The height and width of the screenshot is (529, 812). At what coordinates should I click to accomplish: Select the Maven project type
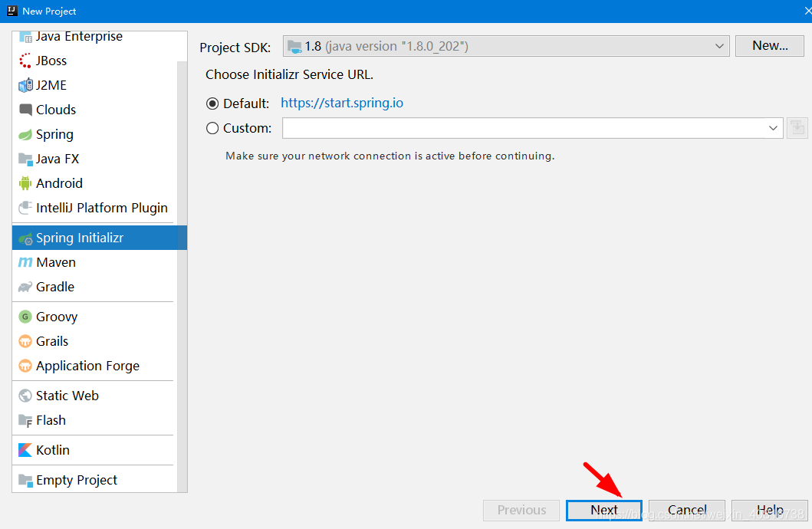pos(94,262)
